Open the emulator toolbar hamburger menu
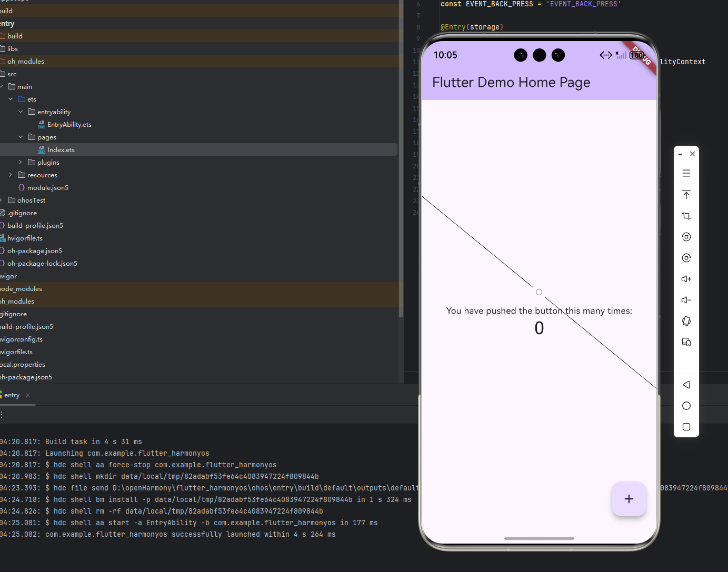The height and width of the screenshot is (572, 728). coord(686,173)
